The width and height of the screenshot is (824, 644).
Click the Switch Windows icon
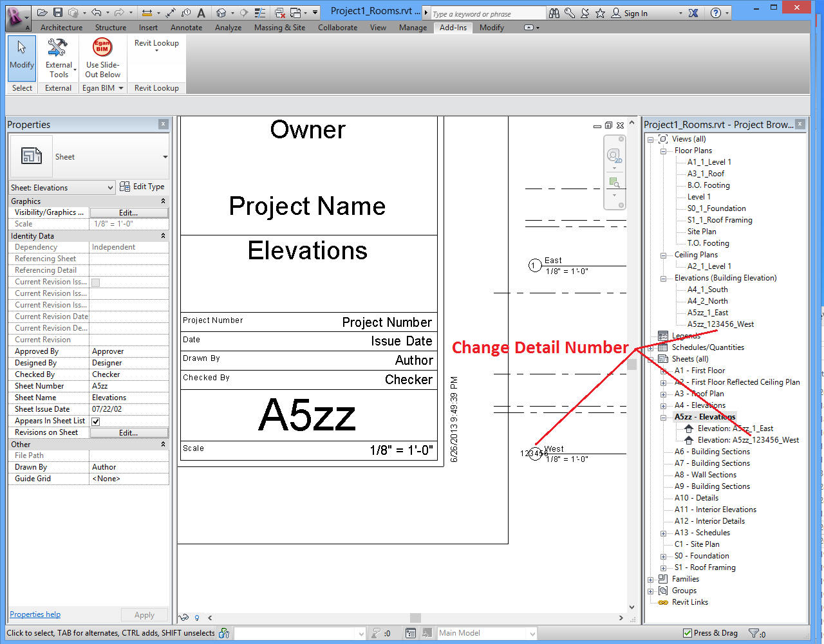click(295, 13)
